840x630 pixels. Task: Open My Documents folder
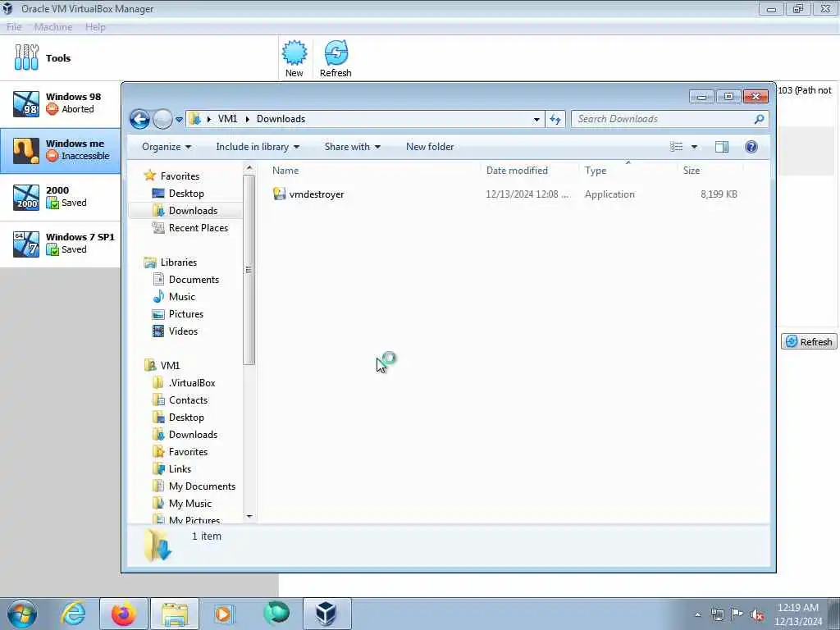(202, 486)
